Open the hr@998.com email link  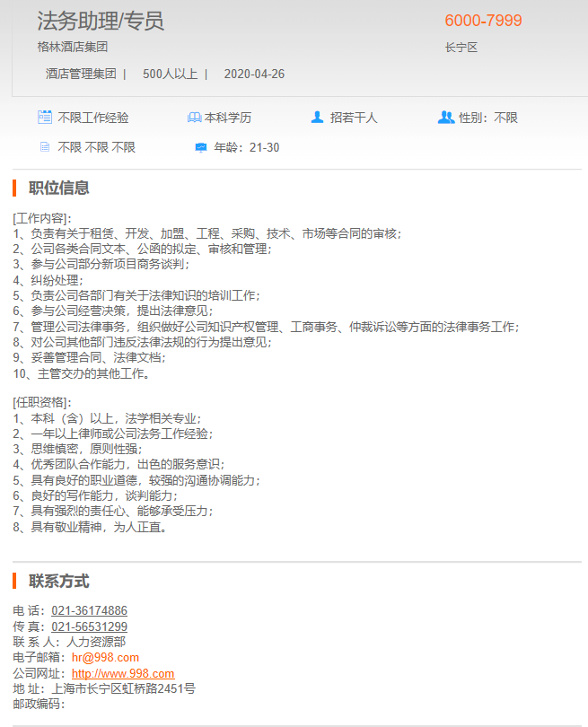click(105, 657)
